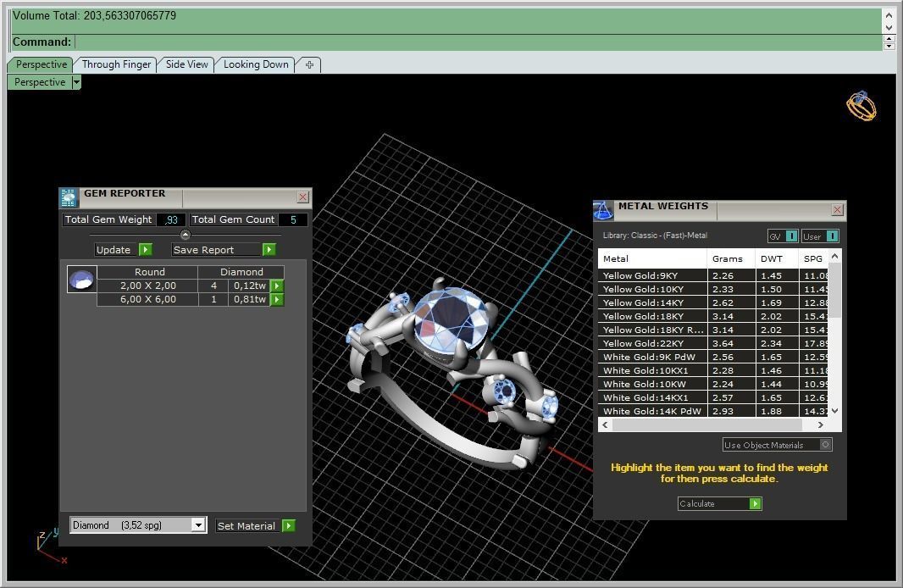Click the Update button in Gem Reporter
Screen dimensions: 903x588
114,250
